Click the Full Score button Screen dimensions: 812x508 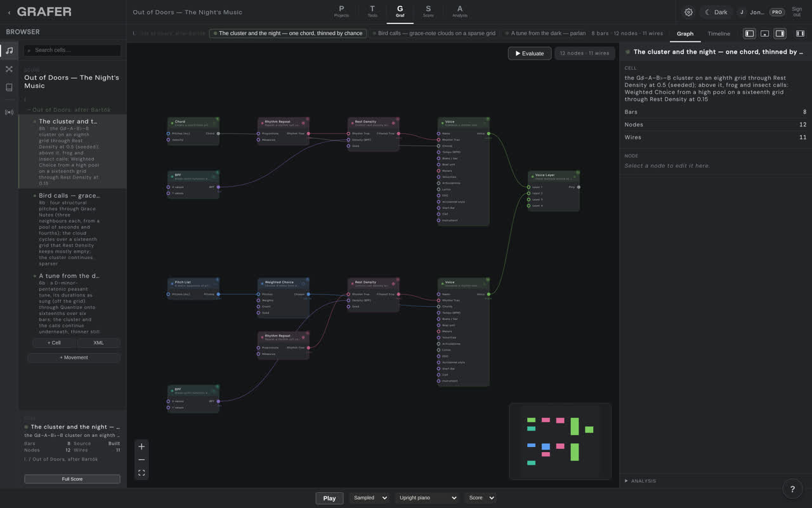[x=72, y=479]
